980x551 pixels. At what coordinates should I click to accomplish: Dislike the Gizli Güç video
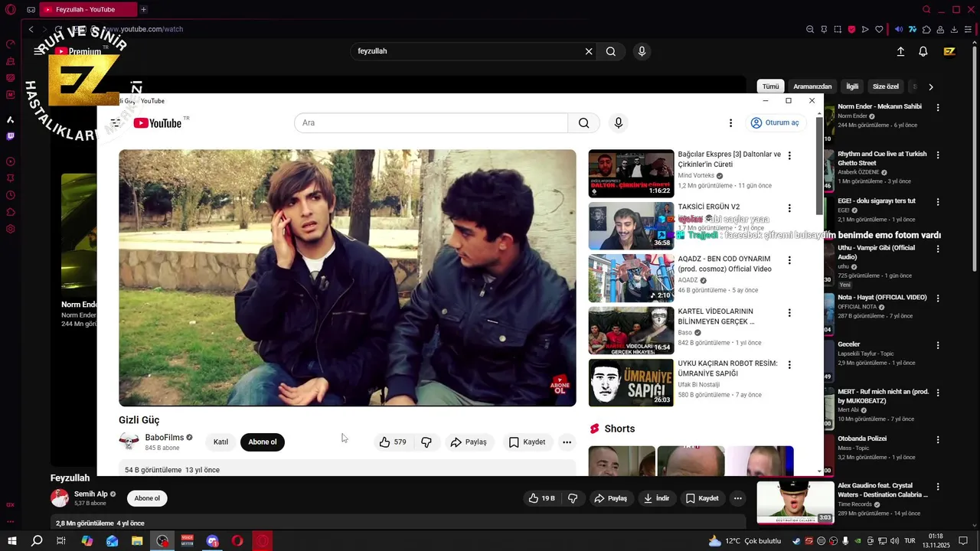coord(426,442)
